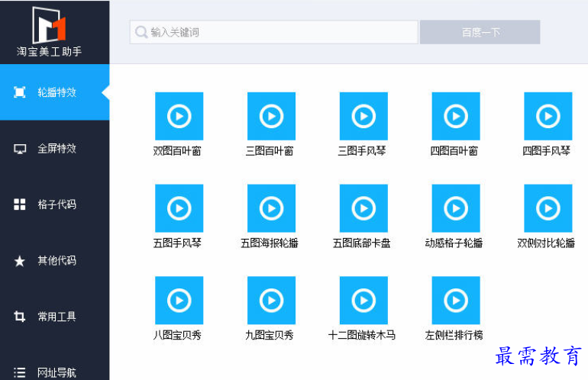Click the 九图宝贝秀 label text
The height and width of the screenshot is (380, 588).
coord(270,335)
